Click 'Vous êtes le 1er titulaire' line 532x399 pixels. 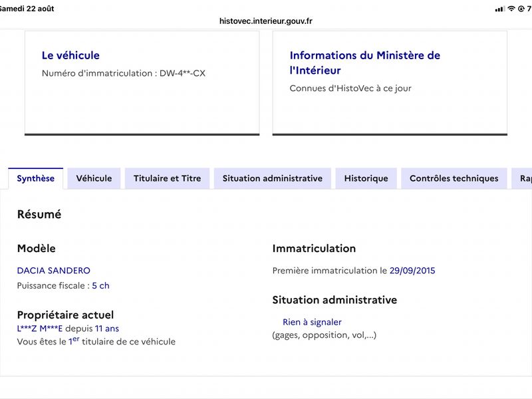pos(96,341)
